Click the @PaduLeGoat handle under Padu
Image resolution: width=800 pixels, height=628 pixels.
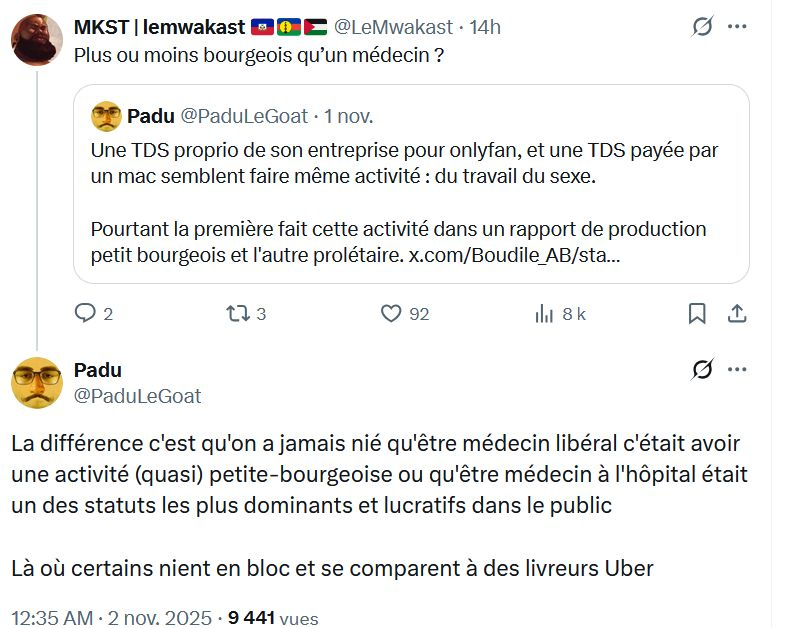pos(138,396)
